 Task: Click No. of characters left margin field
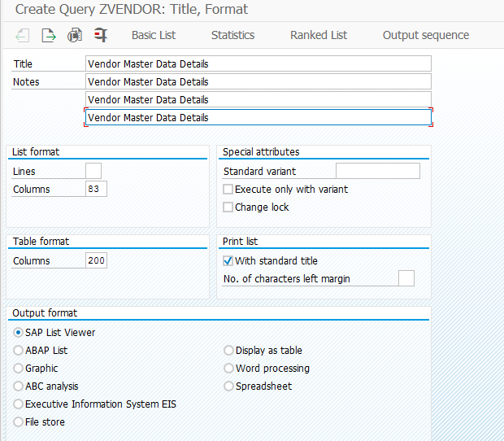pyautogui.click(x=406, y=278)
